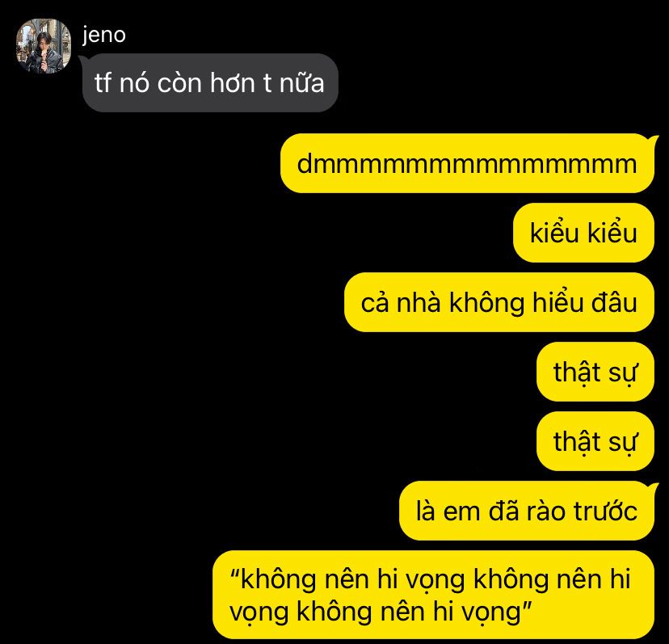Select the quoted 'không nên hi vọng' message
The width and height of the screenshot is (669, 644).
[434, 595]
